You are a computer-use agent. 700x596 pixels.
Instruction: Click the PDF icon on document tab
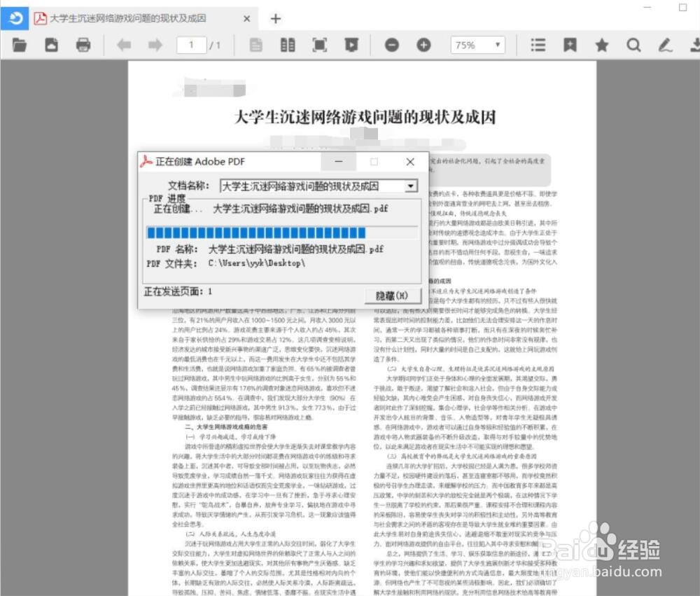click(41, 18)
